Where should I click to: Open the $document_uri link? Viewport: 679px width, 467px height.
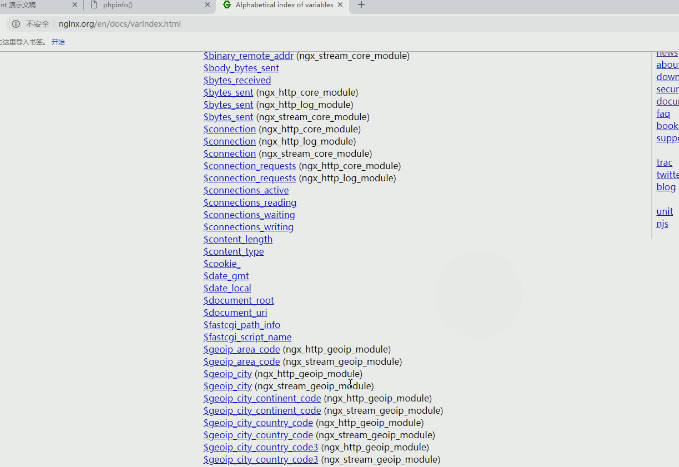pos(235,312)
